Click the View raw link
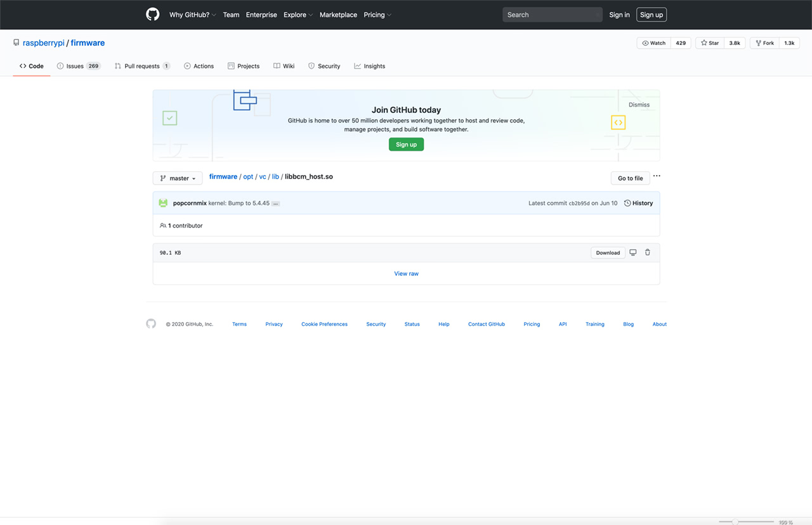The image size is (812, 525). (406, 274)
